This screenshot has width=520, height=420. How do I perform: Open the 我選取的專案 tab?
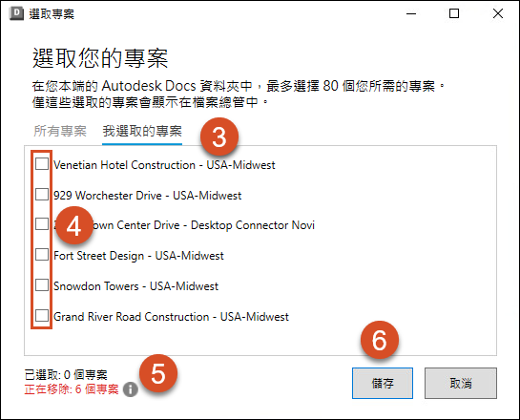142,131
